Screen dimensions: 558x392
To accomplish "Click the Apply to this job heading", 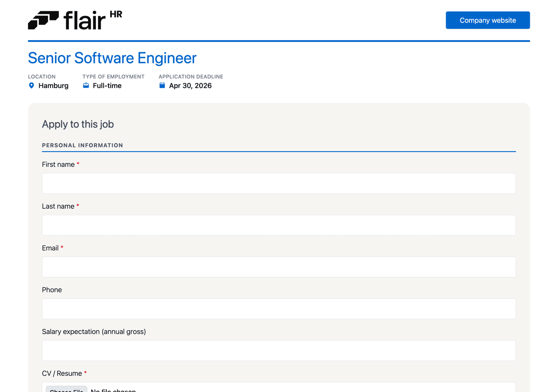I will pyautogui.click(x=78, y=124).
